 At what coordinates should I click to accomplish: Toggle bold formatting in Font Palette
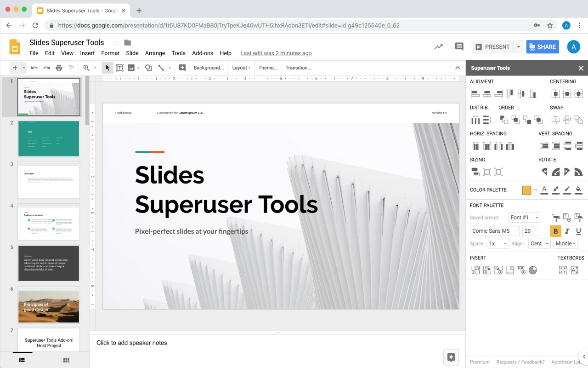click(x=555, y=231)
